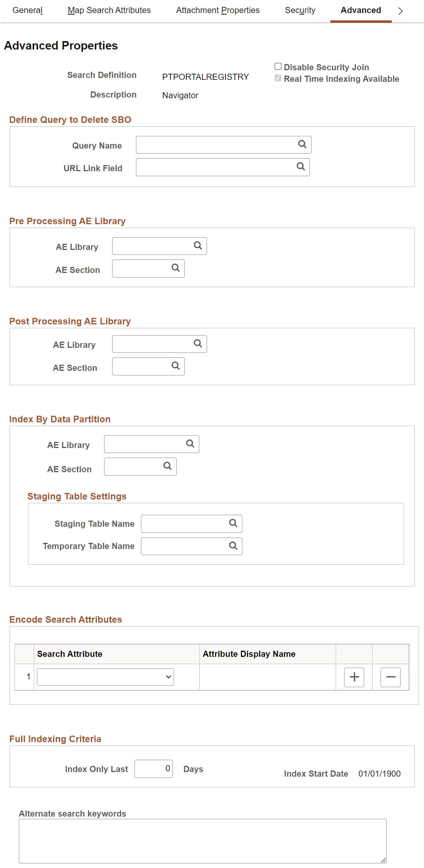Expand hidden tabs with the right chevron
This screenshot has height=868, width=424.
pos(400,11)
